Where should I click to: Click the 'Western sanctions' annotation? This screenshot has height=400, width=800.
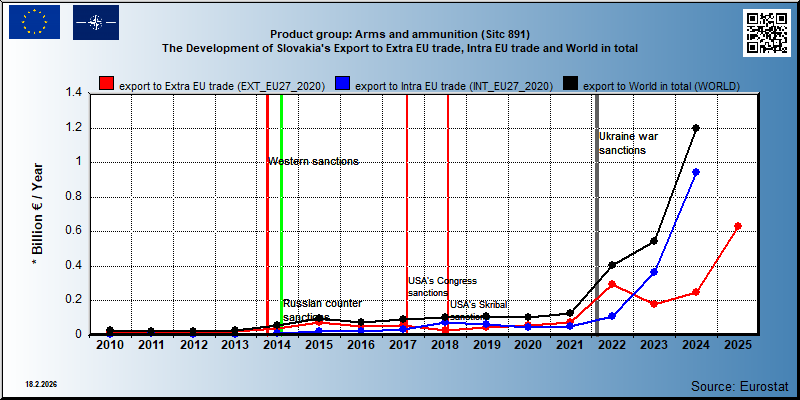click(313, 161)
